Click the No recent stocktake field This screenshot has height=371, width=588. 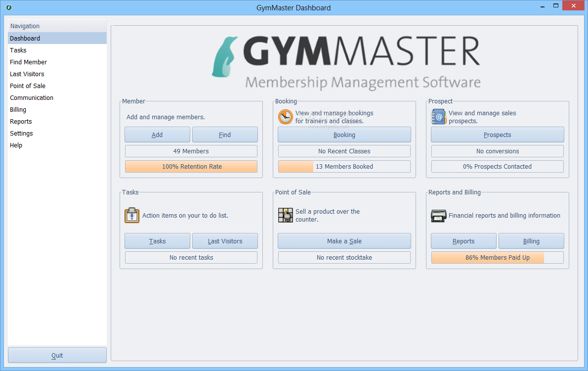(344, 258)
